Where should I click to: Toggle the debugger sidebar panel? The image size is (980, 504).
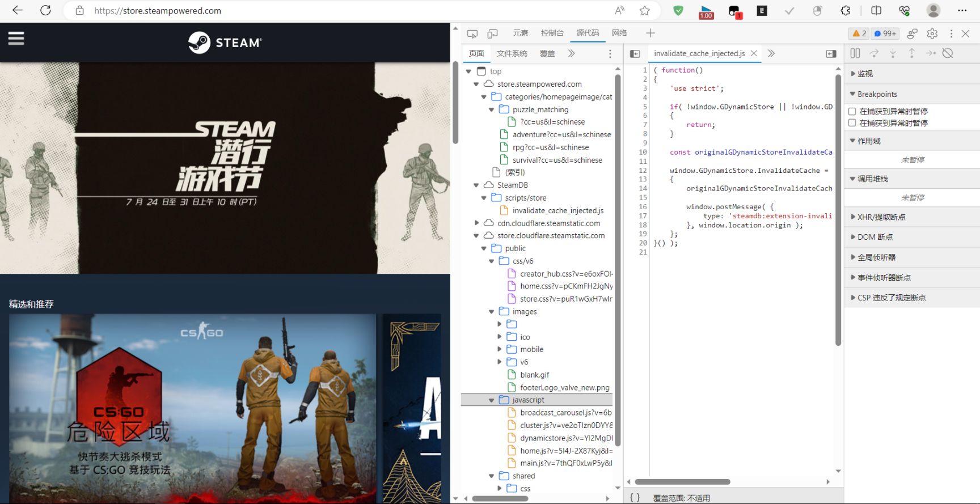[831, 53]
